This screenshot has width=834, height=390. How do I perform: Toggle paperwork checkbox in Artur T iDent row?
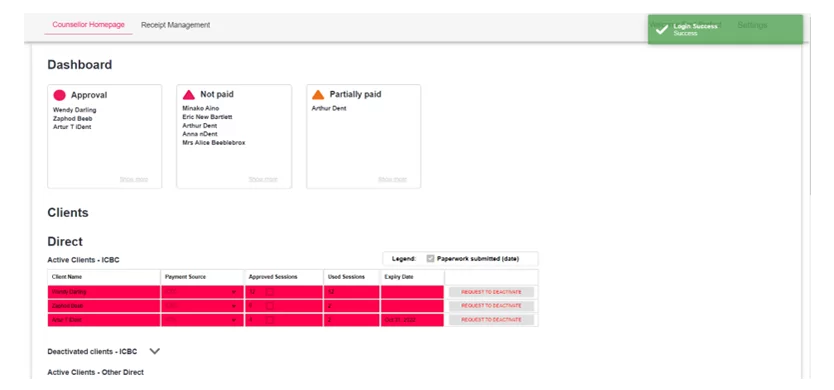click(270, 320)
